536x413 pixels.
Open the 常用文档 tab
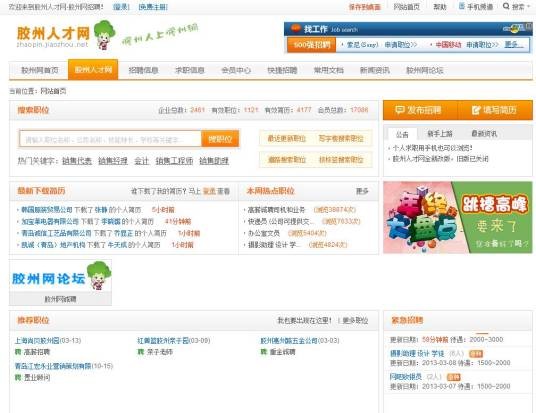click(x=329, y=70)
